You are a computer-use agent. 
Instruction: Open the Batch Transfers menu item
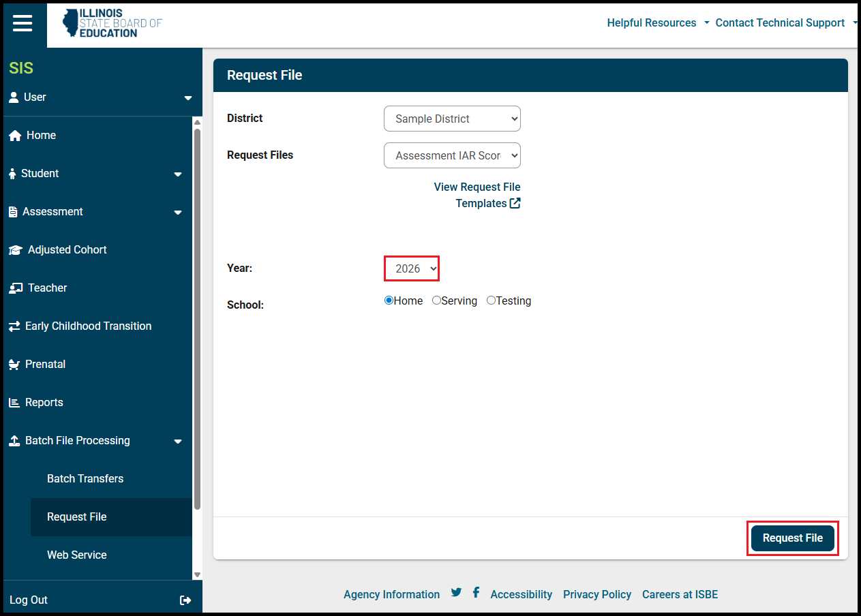click(x=85, y=478)
